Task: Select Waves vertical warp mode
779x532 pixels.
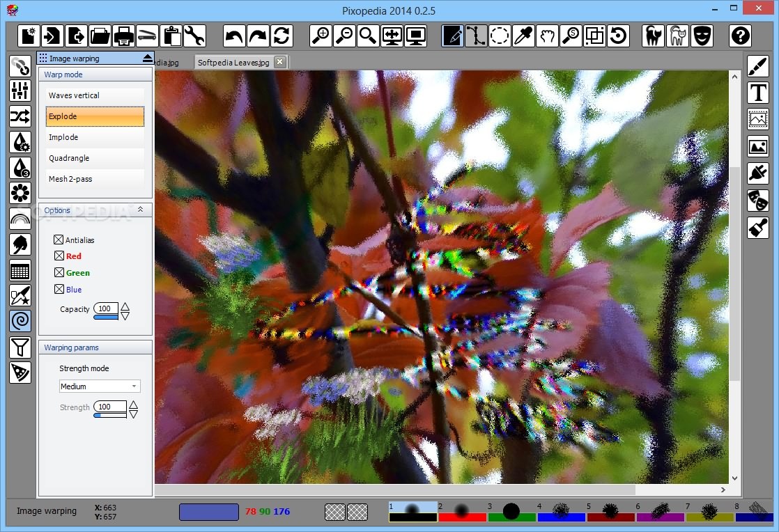Action: (95, 95)
